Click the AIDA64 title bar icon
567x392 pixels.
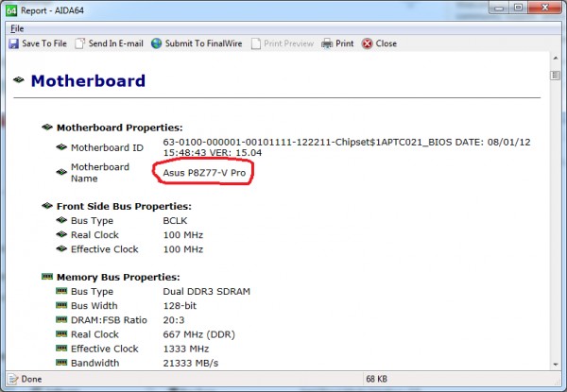(11, 10)
